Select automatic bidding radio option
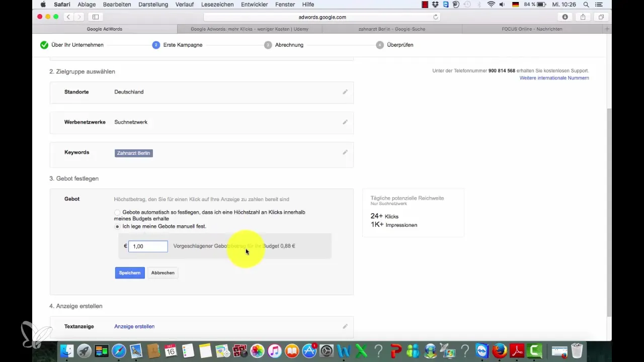644x362 pixels. tap(117, 213)
